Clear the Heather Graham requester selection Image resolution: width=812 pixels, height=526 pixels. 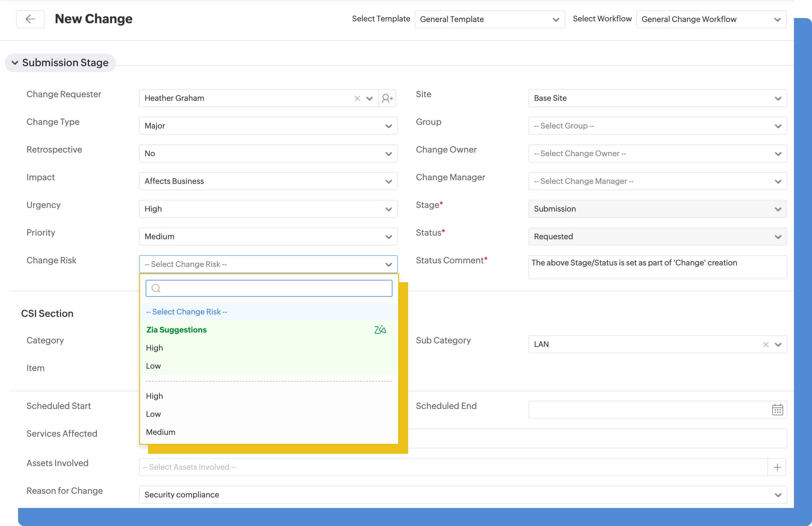pos(357,98)
